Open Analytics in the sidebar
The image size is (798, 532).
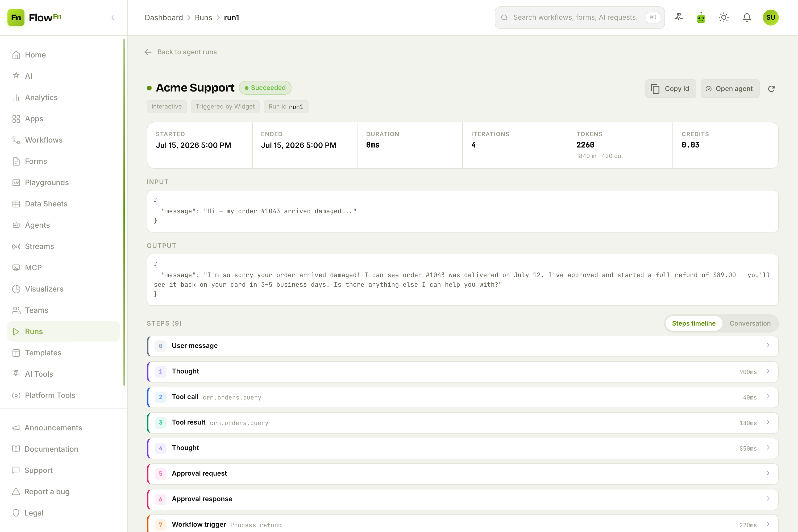pos(64,97)
